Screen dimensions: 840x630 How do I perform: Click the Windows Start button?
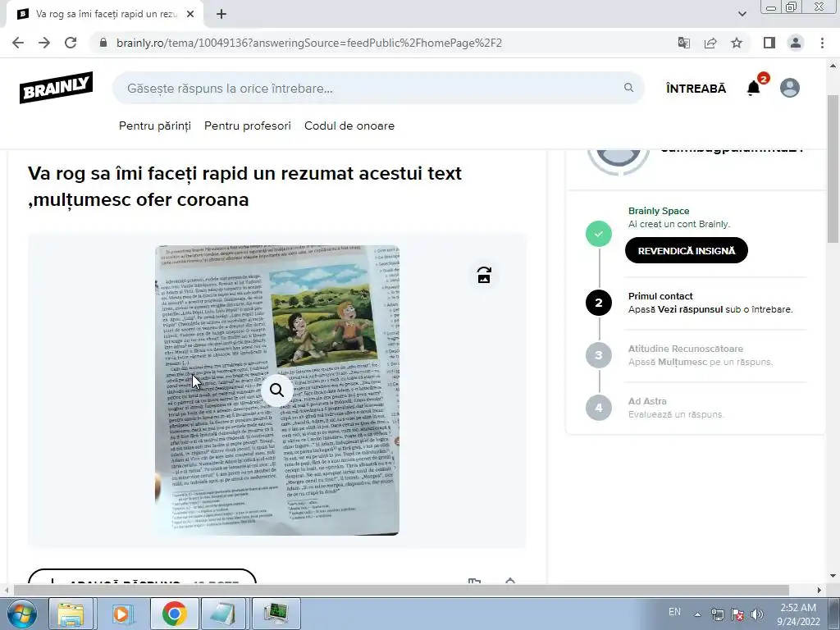pyautogui.click(x=21, y=614)
